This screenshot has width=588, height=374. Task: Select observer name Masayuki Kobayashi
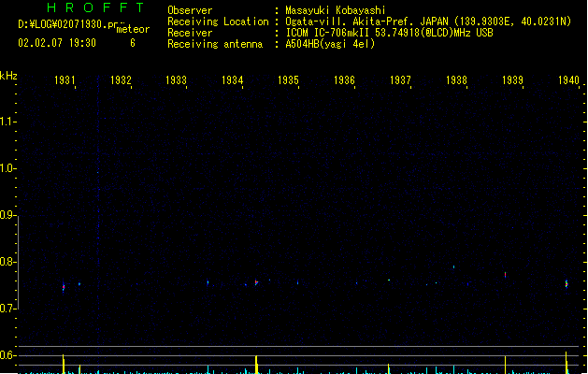(336, 10)
